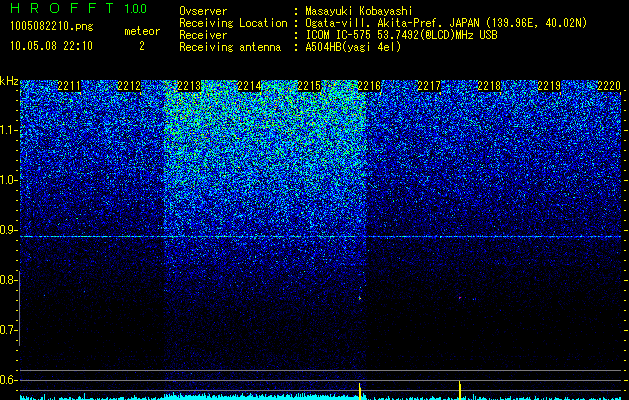Click time marker 2214
Image resolution: width=629 pixels, height=400 pixels.
pyautogui.click(x=249, y=86)
